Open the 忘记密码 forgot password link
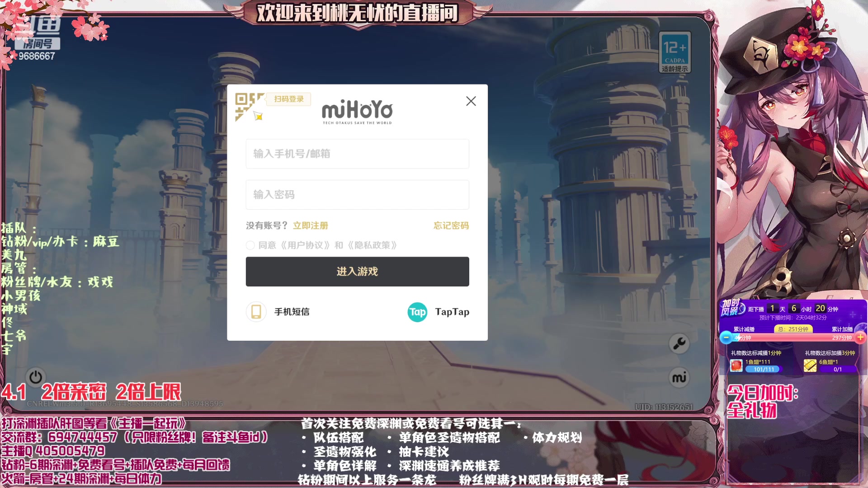Screen dimensions: 868x488 click(451, 225)
